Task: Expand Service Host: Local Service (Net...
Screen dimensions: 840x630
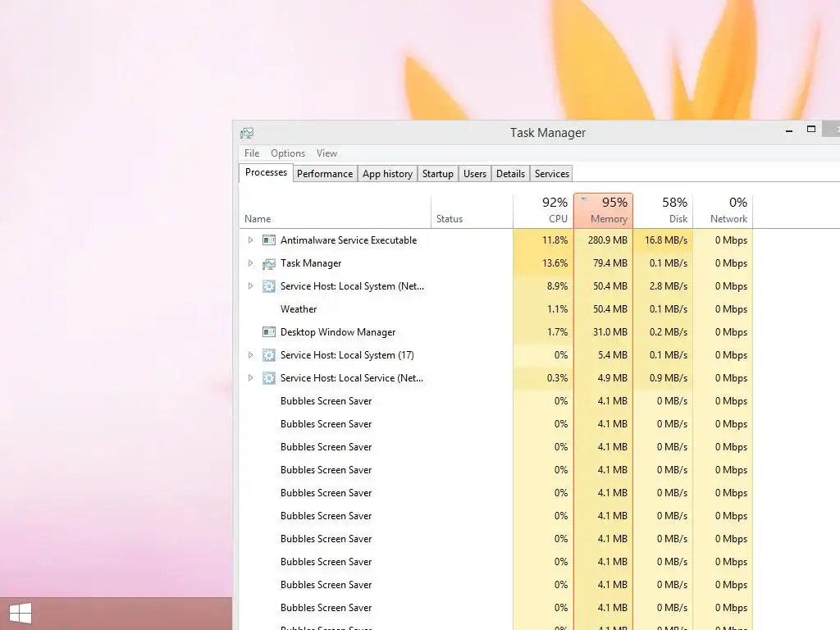Action: [x=250, y=377]
